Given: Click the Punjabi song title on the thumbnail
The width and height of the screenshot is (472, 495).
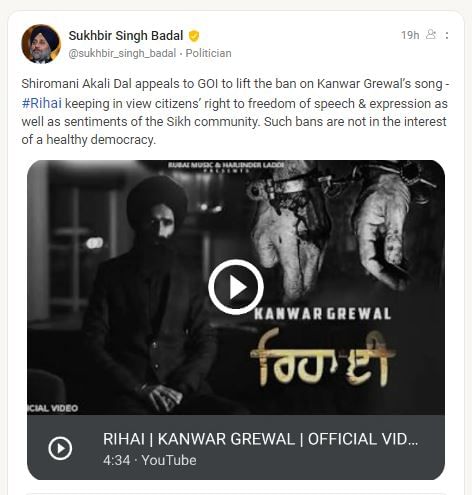Looking at the screenshot, I should (324, 358).
